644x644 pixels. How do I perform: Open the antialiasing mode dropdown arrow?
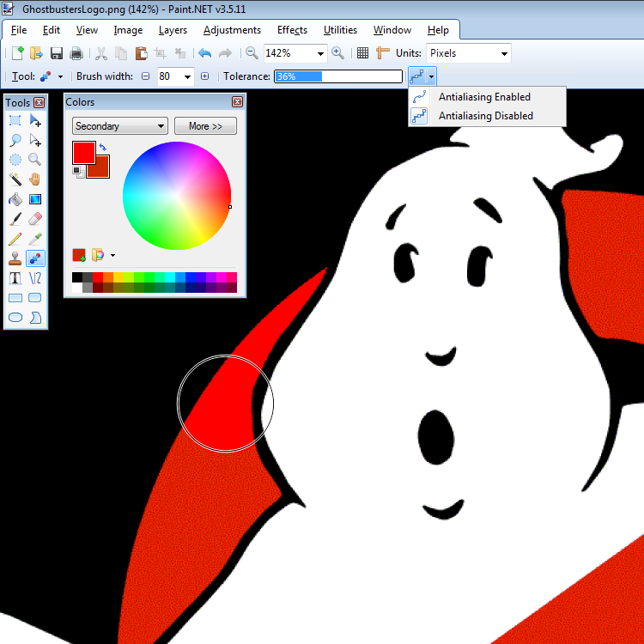(431, 76)
